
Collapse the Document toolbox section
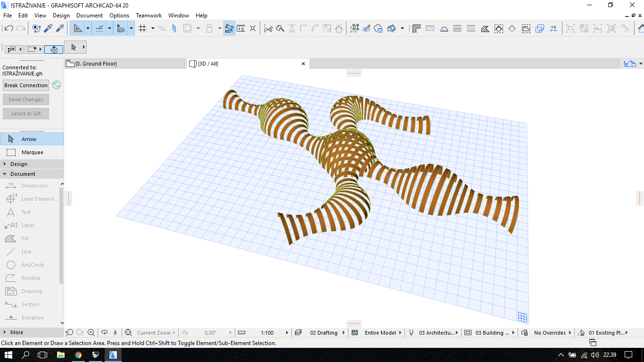point(32,174)
